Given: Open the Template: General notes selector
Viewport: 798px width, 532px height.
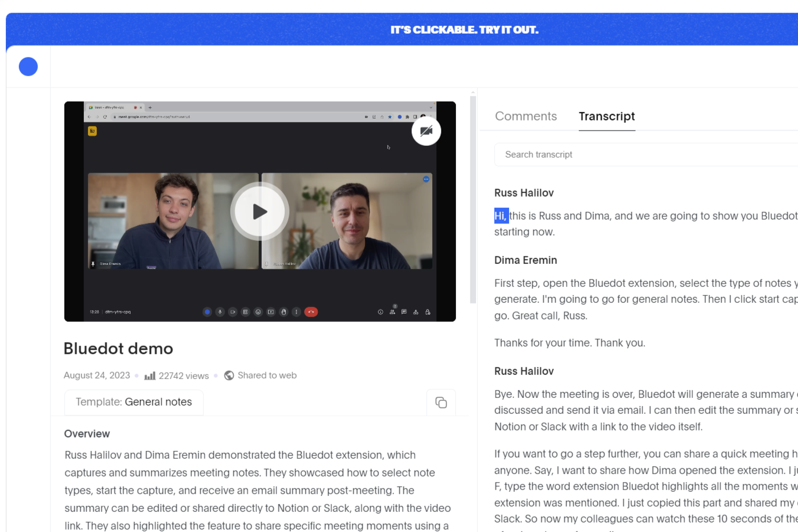Looking at the screenshot, I should point(133,402).
